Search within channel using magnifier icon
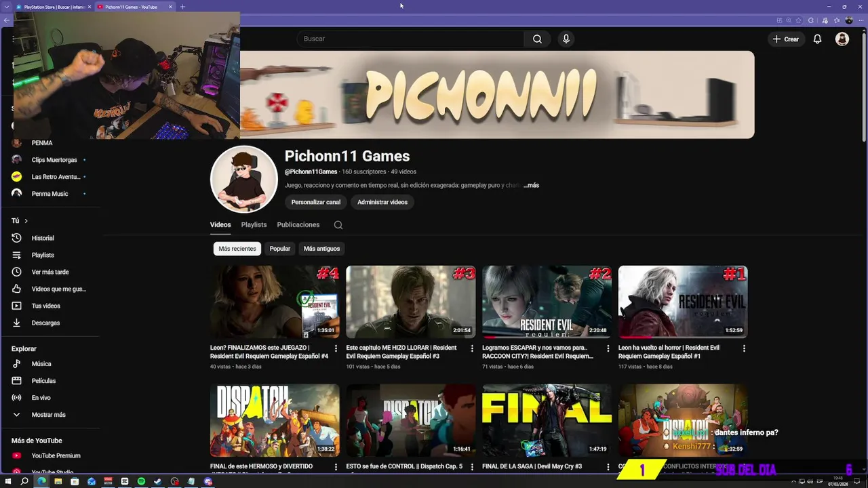The width and height of the screenshot is (868, 488). (x=338, y=225)
